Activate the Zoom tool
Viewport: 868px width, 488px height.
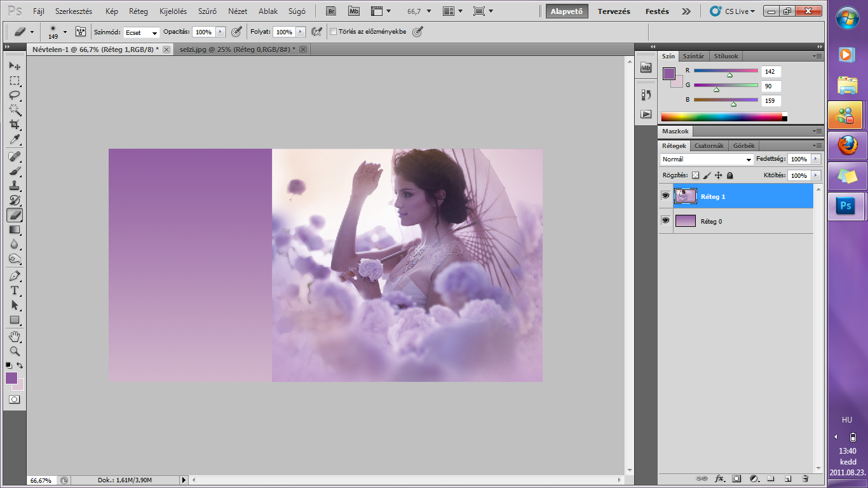(14, 351)
